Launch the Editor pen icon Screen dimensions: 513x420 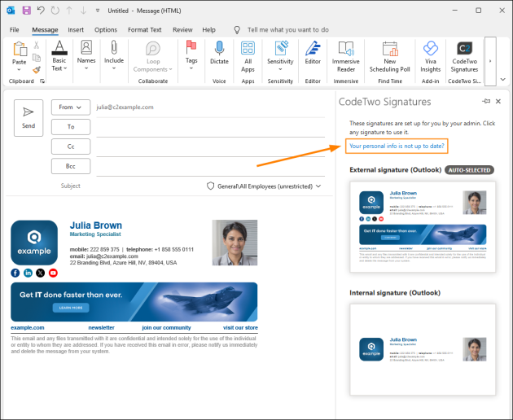click(313, 48)
